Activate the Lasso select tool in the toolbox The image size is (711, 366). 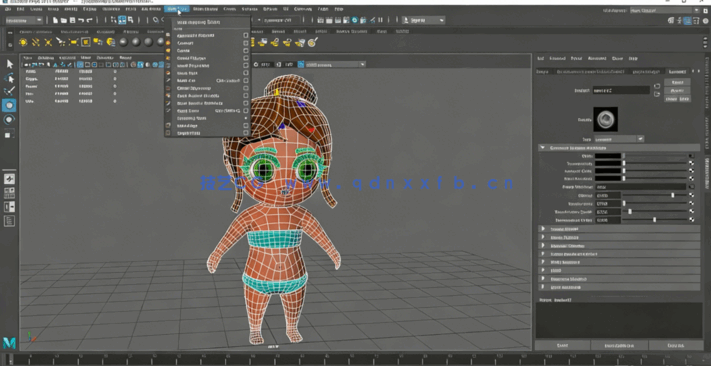10,78
